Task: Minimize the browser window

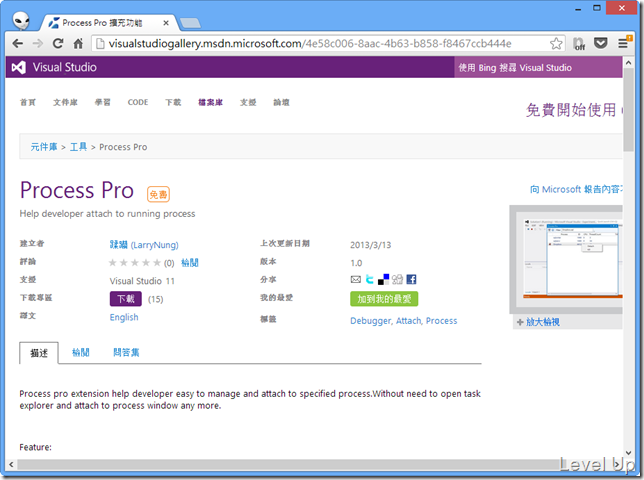Action: pyautogui.click(x=578, y=9)
